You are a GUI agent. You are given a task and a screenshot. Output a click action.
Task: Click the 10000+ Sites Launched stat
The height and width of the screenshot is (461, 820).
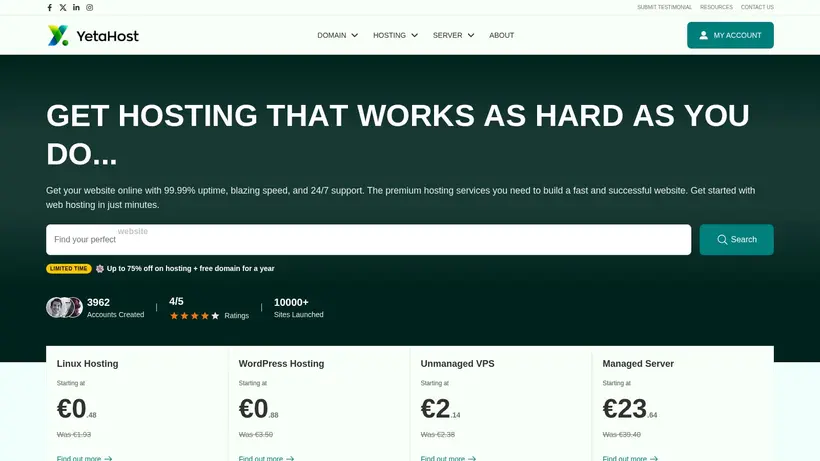(x=299, y=308)
